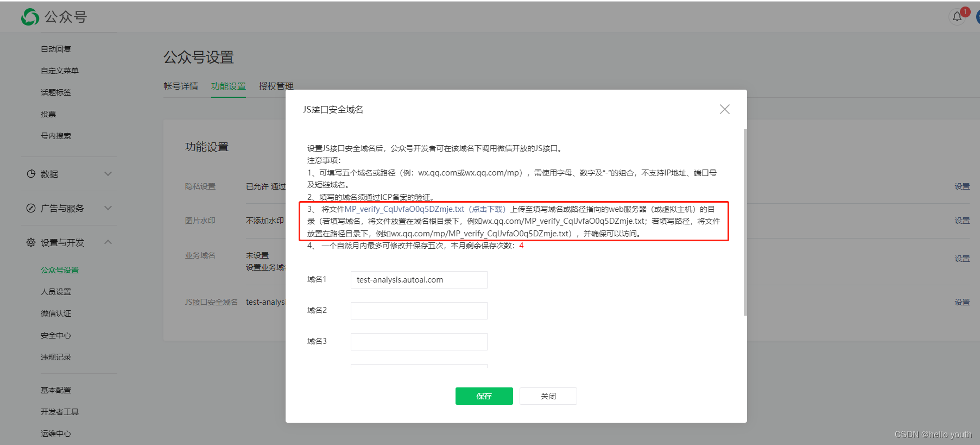
Task: Click 设置 link for 业务域名 row
Action: click(x=962, y=259)
